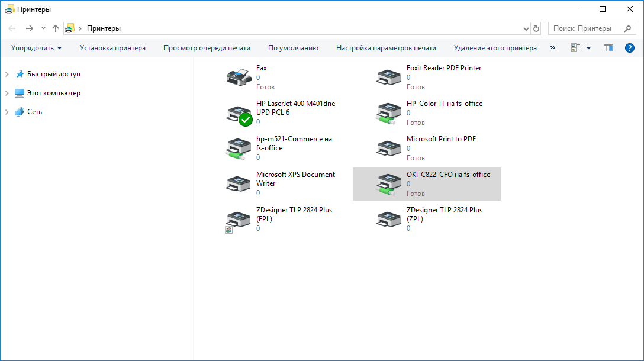Click the Fax printer name
This screenshot has height=361, width=644.
click(261, 68)
